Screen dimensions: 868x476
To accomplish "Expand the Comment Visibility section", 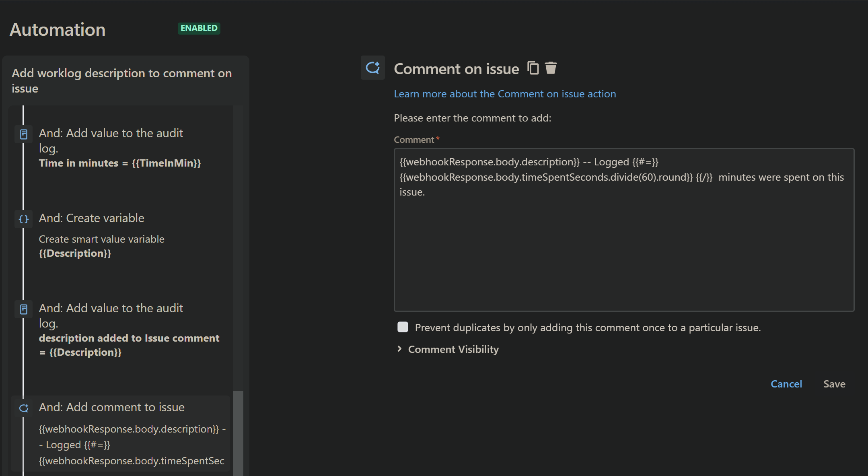I will [453, 349].
